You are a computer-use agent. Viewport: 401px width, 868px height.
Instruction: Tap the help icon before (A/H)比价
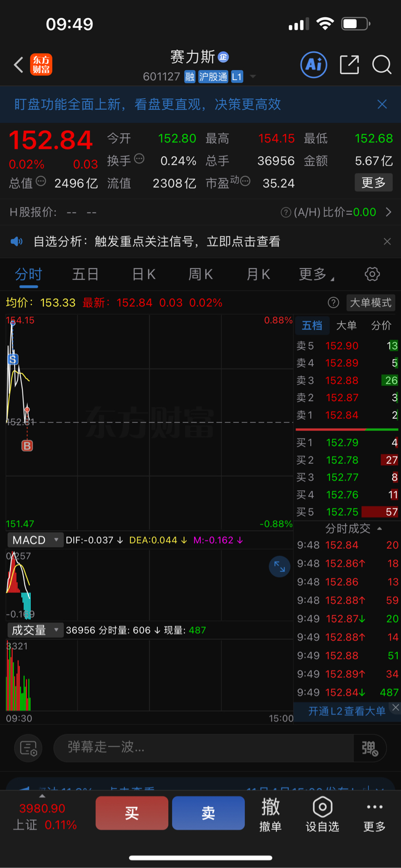(286, 212)
